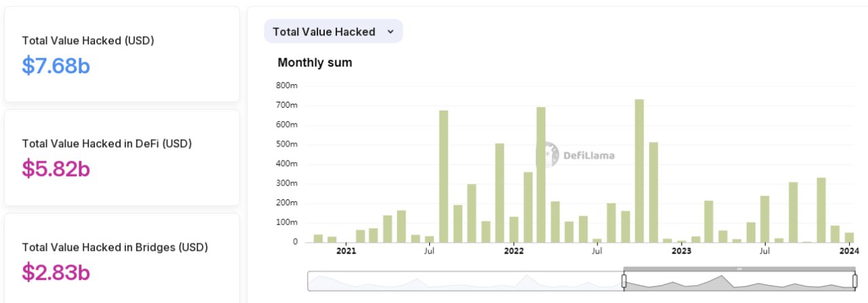Click the tall bar just after Jul 2021
This screenshot has width=868, height=303.
click(443, 176)
